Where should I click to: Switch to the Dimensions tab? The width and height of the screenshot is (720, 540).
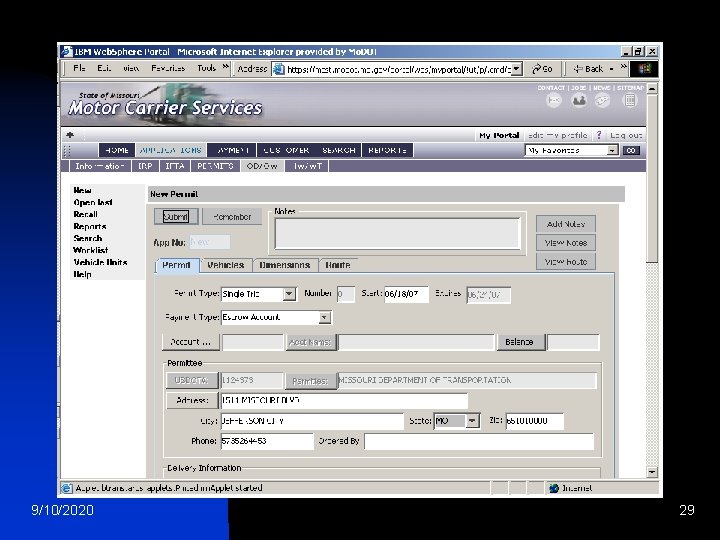pos(285,265)
